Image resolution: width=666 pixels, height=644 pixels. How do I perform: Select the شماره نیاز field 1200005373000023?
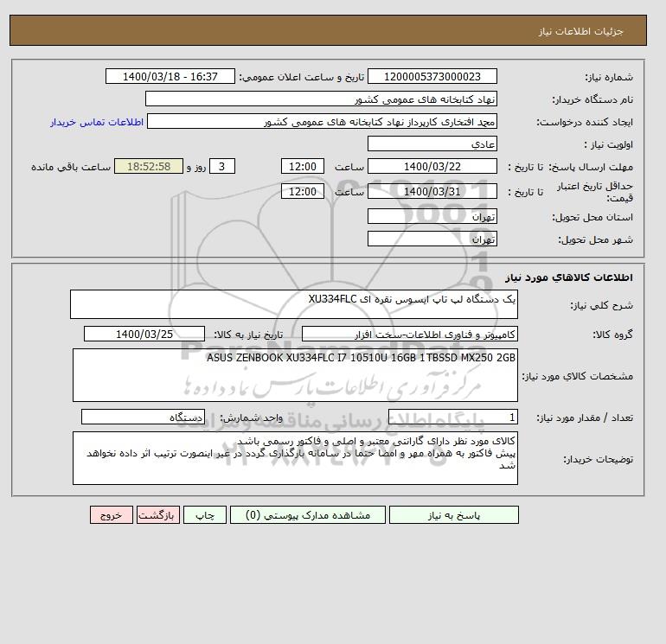coord(432,76)
